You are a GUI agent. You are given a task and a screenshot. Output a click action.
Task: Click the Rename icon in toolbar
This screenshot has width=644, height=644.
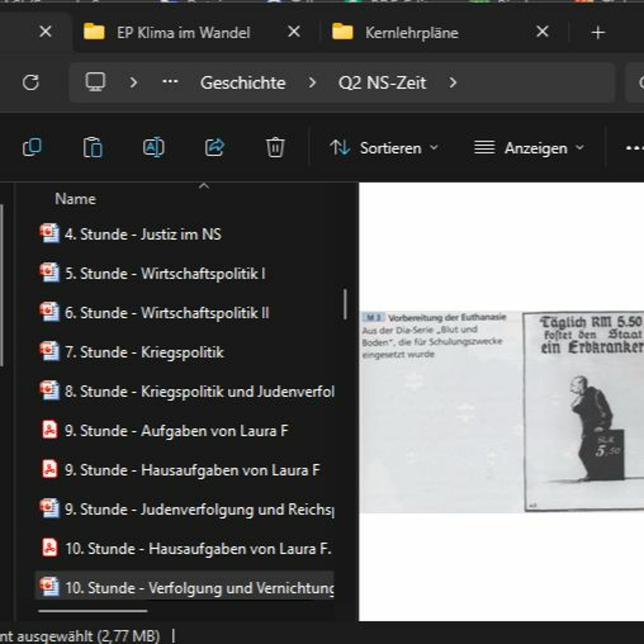point(153,147)
